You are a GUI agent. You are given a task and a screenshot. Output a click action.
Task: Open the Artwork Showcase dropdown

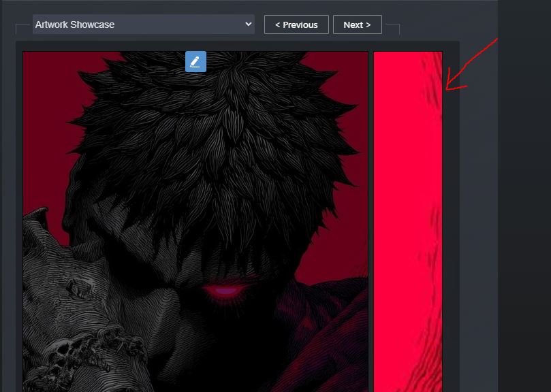(144, 24)
